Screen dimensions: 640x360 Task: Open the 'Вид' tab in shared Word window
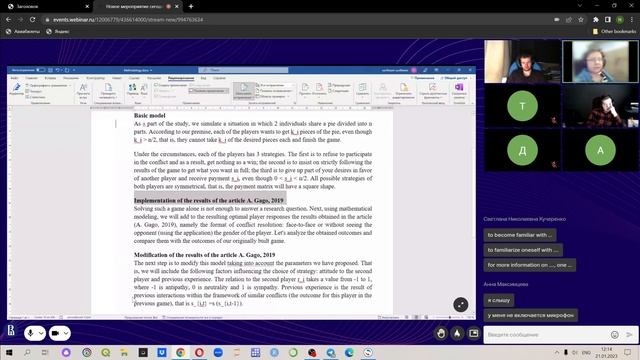coord(203,78)
